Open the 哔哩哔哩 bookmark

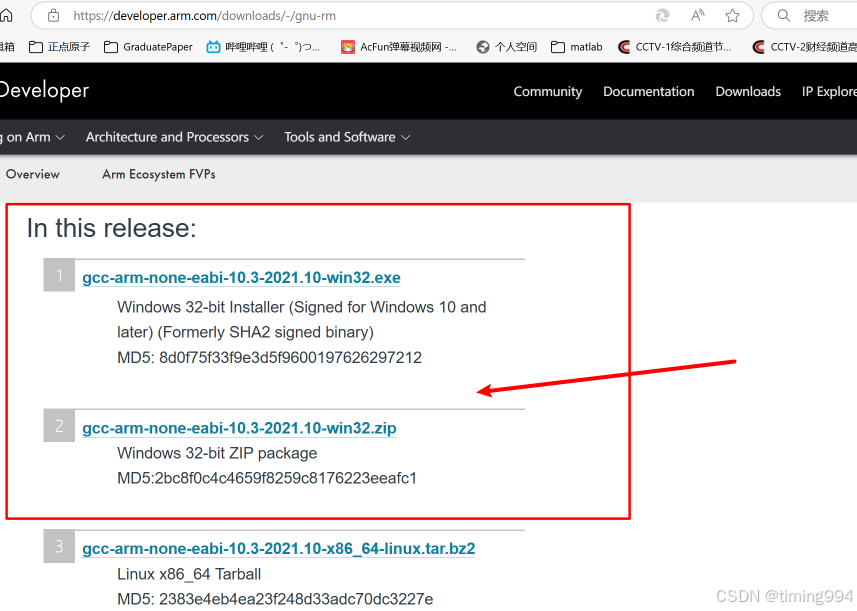(x=263, y=47)
